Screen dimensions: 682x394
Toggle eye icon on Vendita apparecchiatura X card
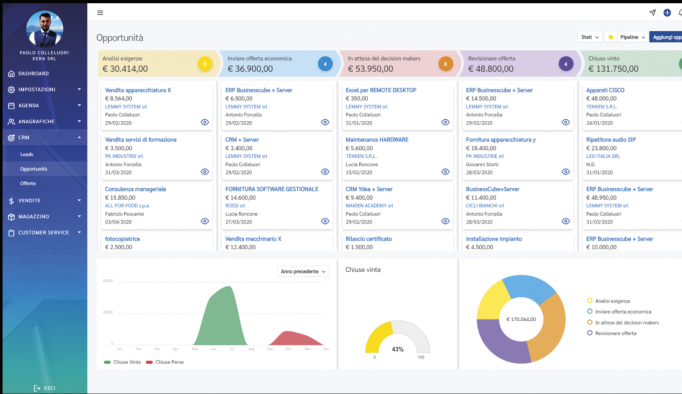(x=205, y=122)
